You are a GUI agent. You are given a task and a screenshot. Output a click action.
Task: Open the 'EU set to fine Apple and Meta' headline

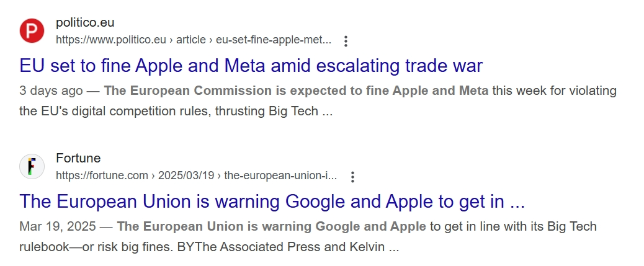[x=251, y=66]
